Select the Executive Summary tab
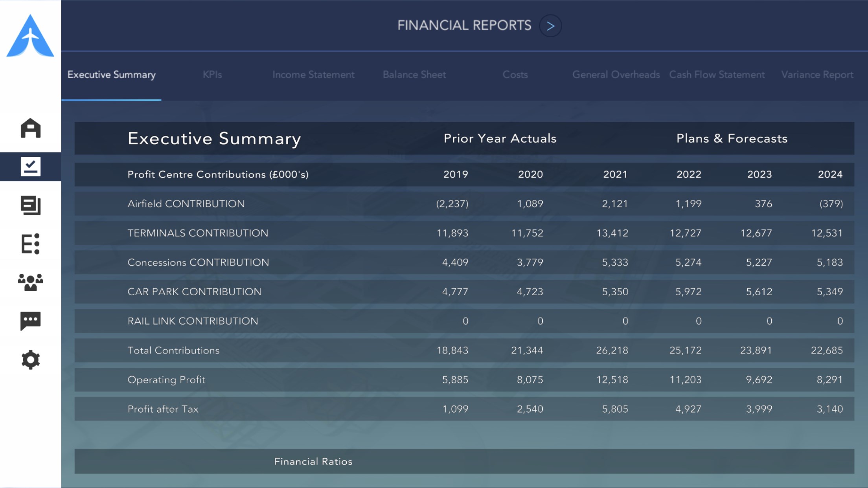 [111, 75]
